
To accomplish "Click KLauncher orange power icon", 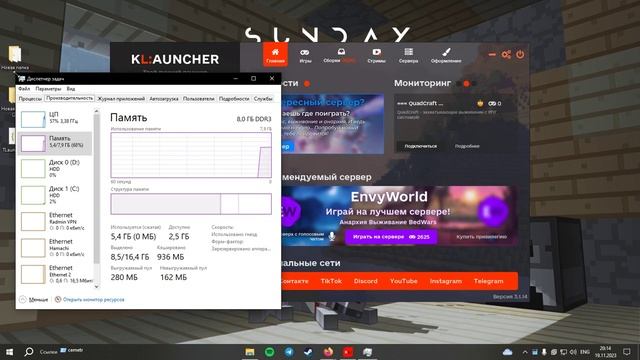I will [x=520, y=54].
